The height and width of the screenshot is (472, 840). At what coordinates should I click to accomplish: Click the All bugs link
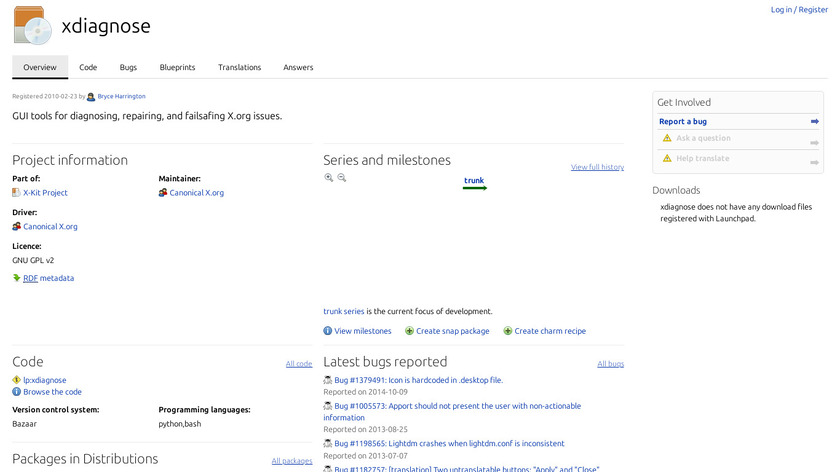coord(610,364)
